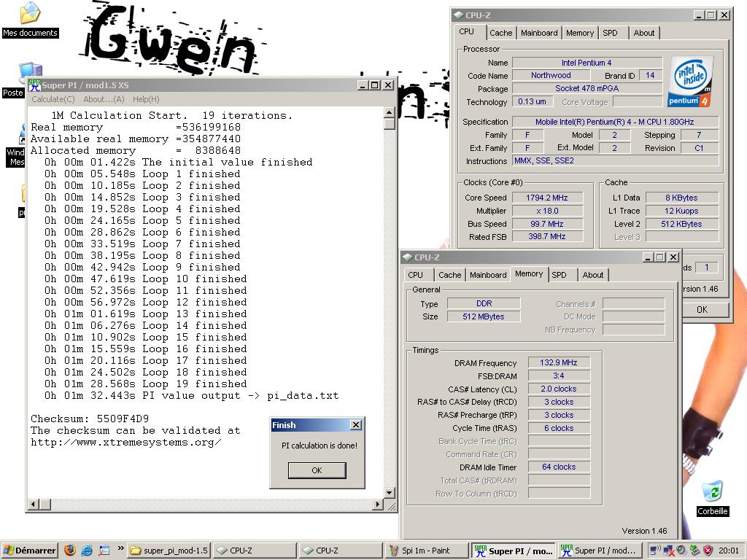Select Memory tab in front CPU-Z window
747x560 pixels.
(x=529, y=274)
